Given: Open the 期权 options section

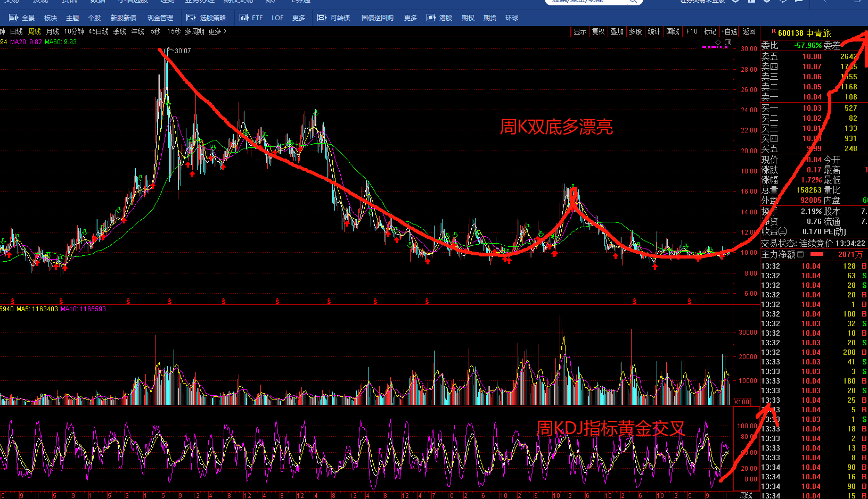Looking at the screenshot, I should pos(468,18).
